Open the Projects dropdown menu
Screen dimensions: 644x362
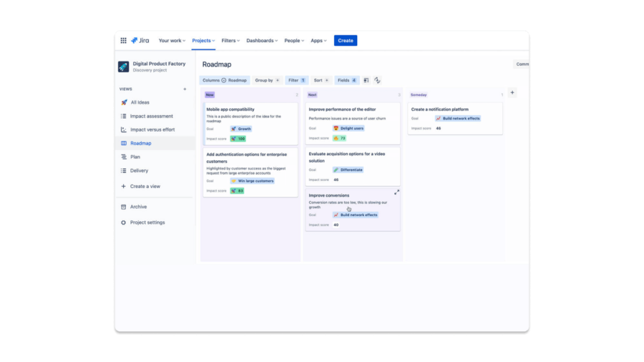(203, 41)
